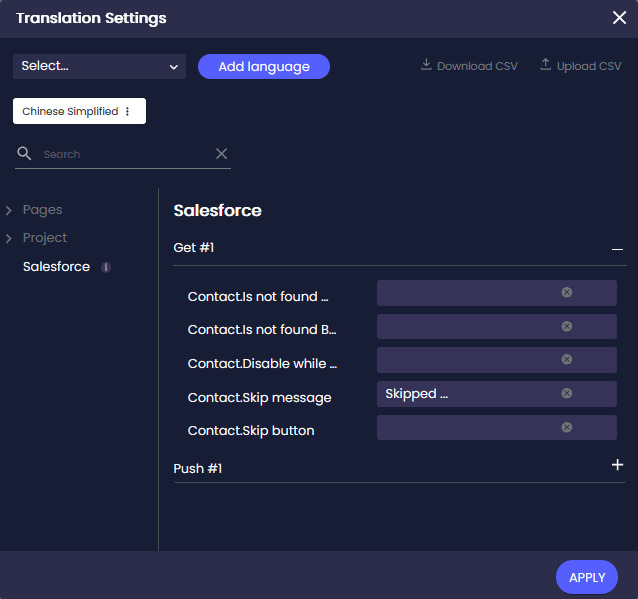Clear the search field with X
638x599 pixels.
click(x=221, y=153)
